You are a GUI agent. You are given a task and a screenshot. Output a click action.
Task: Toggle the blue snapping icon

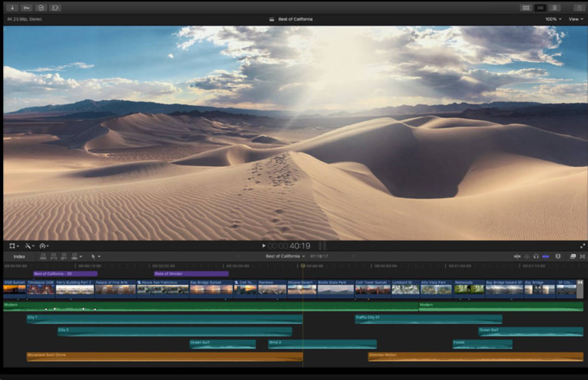pyautogui.click(x=546, y=256)
